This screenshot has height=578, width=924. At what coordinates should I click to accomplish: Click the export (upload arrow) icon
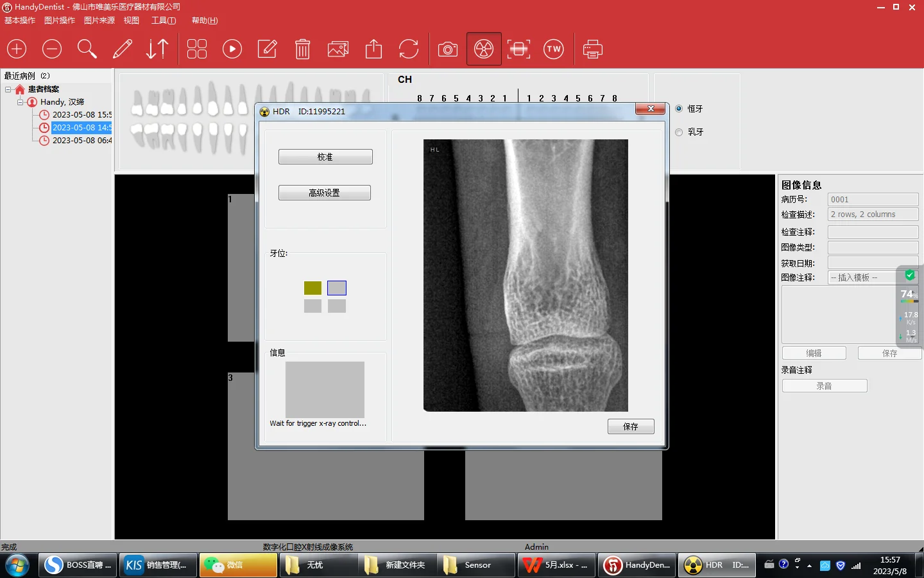[x=373, y=49]
